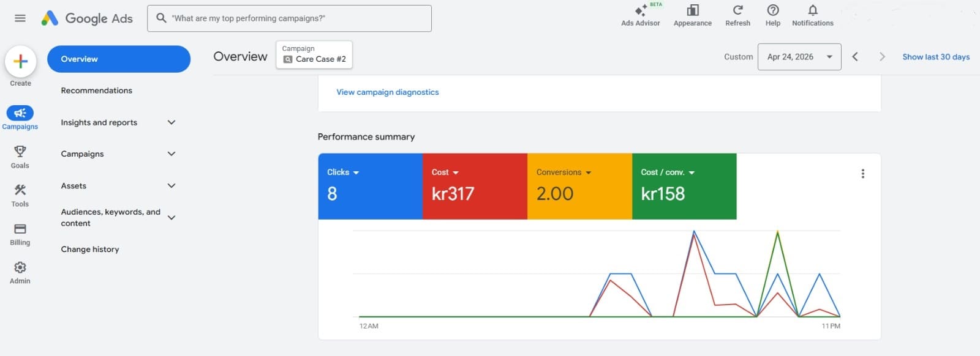The image size is (980, 356).
Task: Click the search magnifier icon
Action: tap(161, 18)
